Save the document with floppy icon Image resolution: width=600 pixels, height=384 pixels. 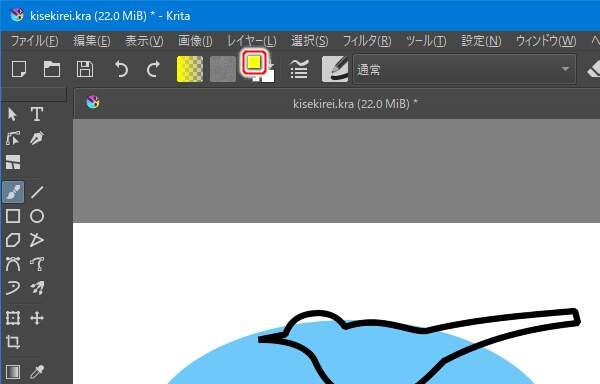pos(85,69)
